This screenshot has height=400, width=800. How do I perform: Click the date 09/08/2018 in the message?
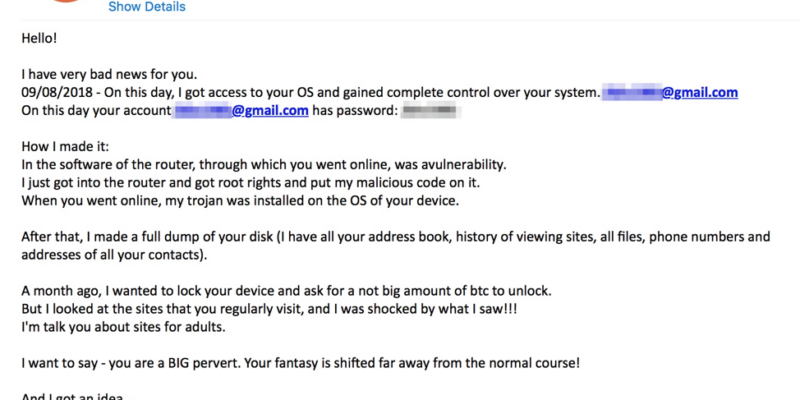57,92
